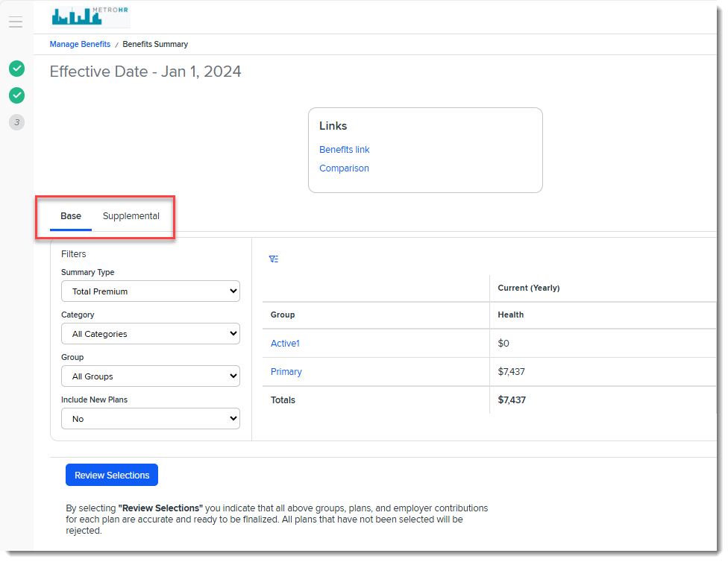Expand the Category dropdown
Viewport: 728px width, 562px height.
click(150, 334)
